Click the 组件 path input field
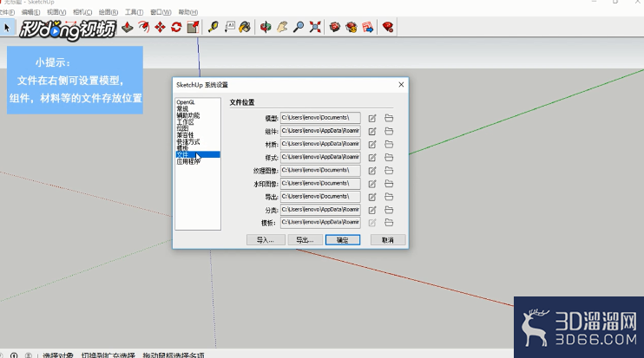Viewport: 644px width, 358px height. pos(320,131)
